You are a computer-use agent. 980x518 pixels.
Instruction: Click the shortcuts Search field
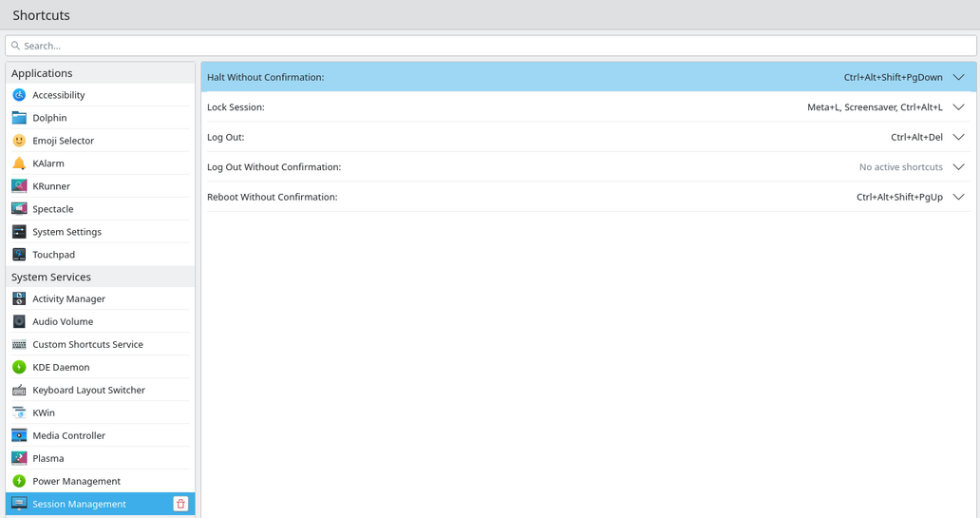coord(491,46)
